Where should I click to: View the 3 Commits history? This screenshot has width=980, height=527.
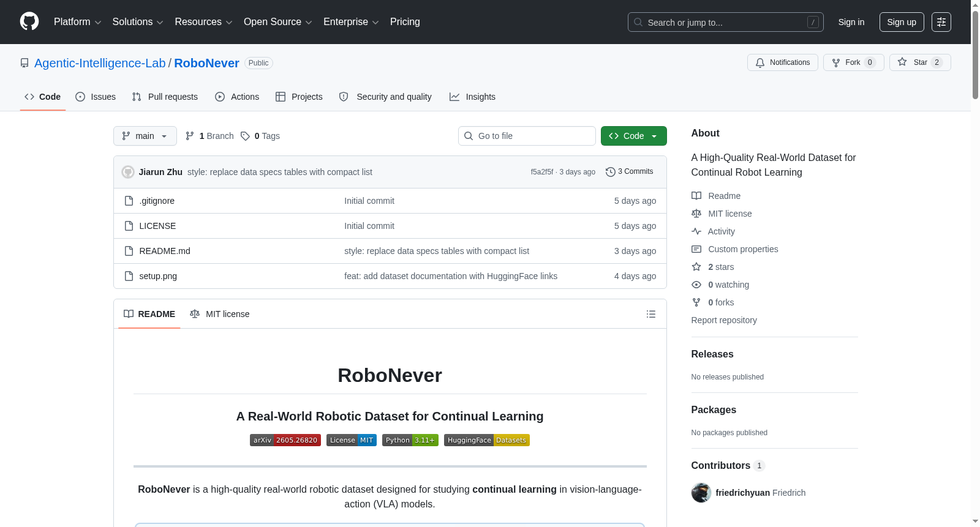coord(630,172)
